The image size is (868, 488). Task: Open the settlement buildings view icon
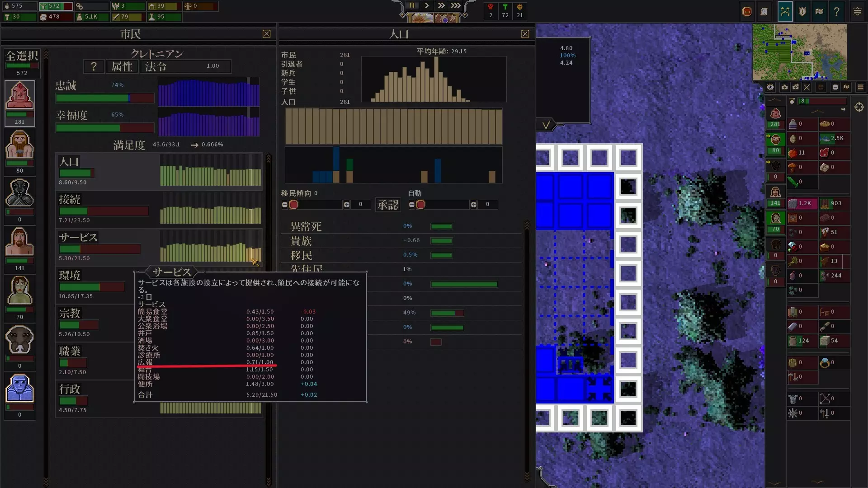(785, 12)
